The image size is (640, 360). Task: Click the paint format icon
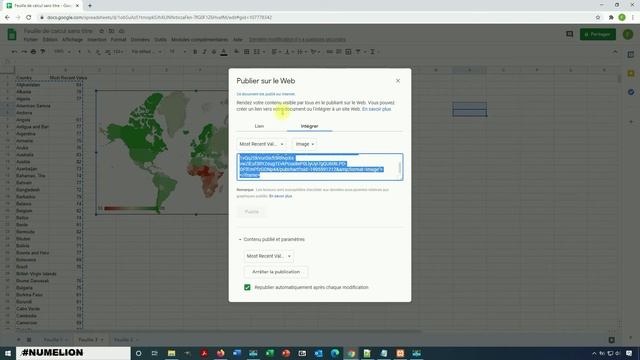tap(43, 52)
